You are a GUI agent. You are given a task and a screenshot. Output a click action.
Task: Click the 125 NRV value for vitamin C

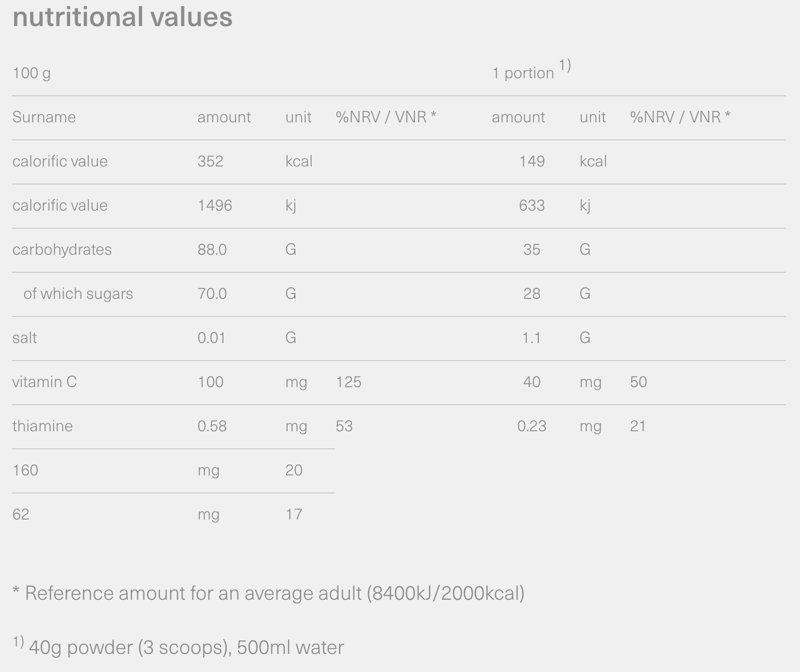pyautogui.click(x=348, y=382)
